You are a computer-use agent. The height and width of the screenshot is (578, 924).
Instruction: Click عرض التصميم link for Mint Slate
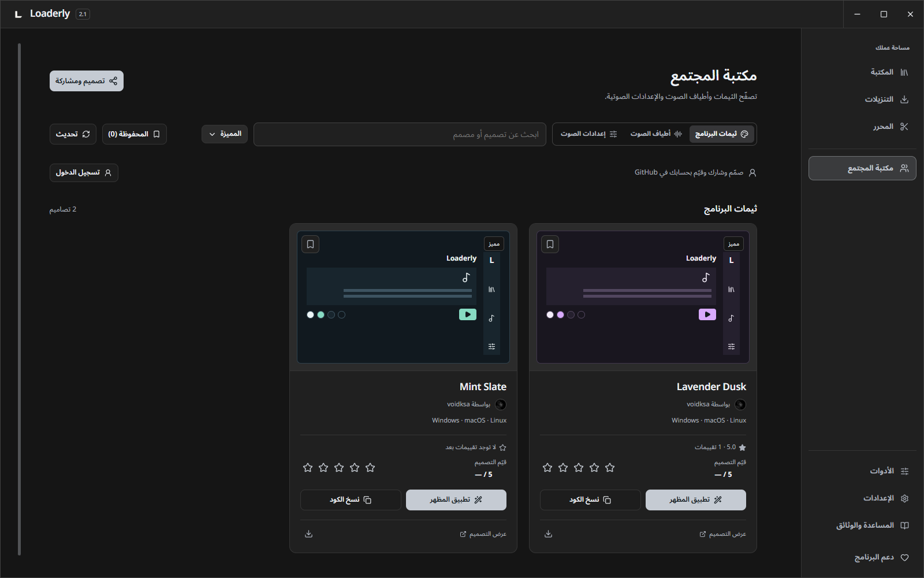pos(483,534)
